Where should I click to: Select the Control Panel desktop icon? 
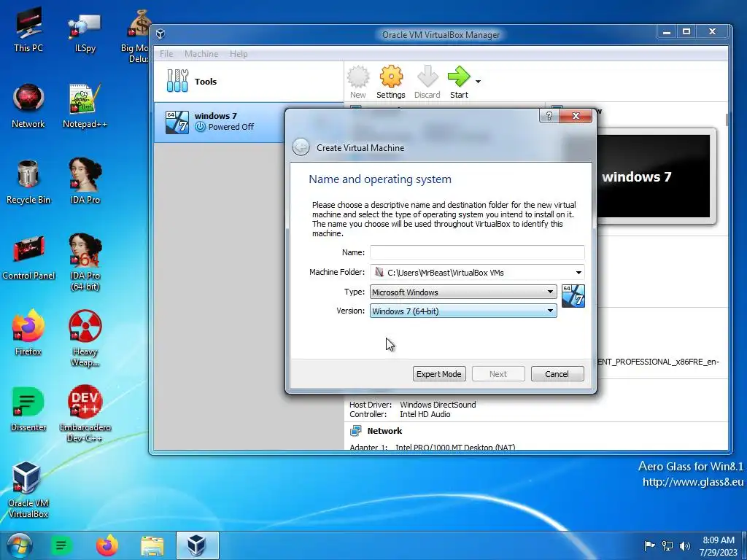[x=28, y=257]
